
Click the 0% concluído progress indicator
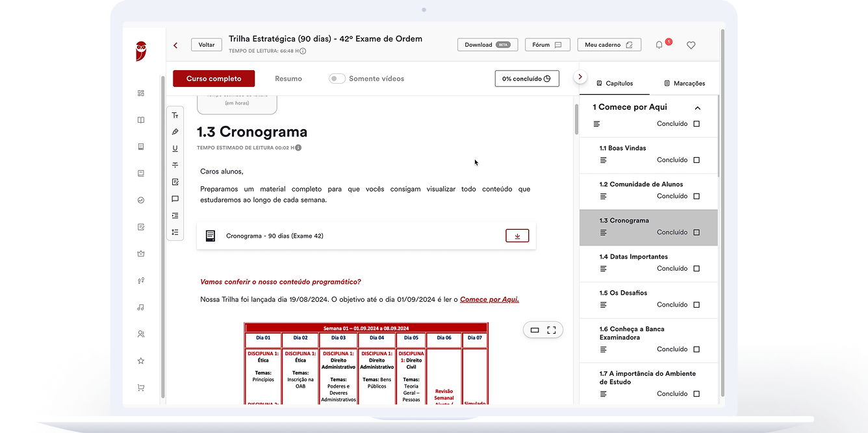pyautogui.click(x=526, y=79)
